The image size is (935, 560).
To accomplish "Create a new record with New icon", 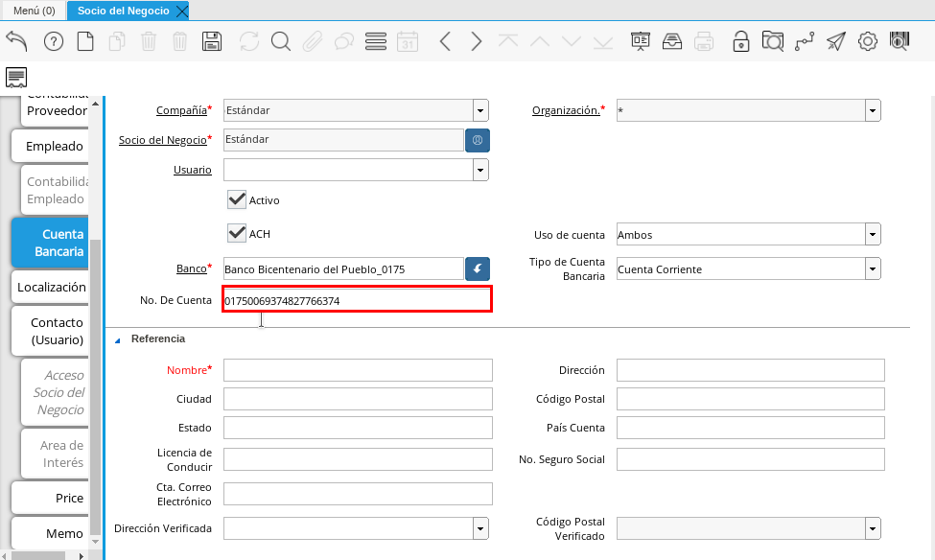I will 85,41.
